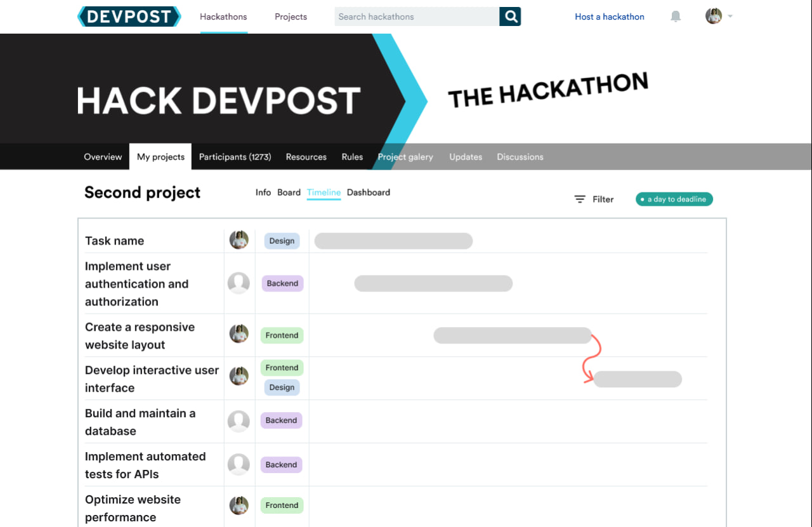812x527 pixels.
Task: Switch to project Dashboard view
Action: click(369, 192)
